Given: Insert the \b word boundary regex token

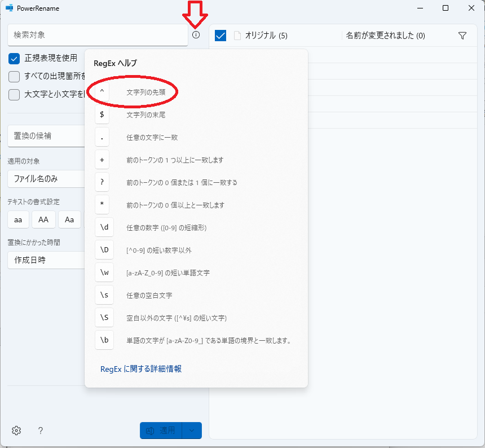Looking at the screenshot, I should tap(104, 340).
